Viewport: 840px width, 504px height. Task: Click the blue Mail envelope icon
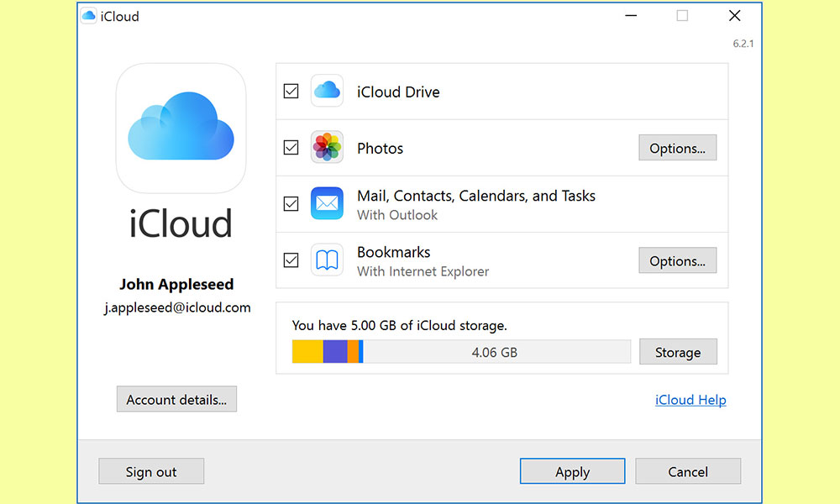click(x=327, y=203)
